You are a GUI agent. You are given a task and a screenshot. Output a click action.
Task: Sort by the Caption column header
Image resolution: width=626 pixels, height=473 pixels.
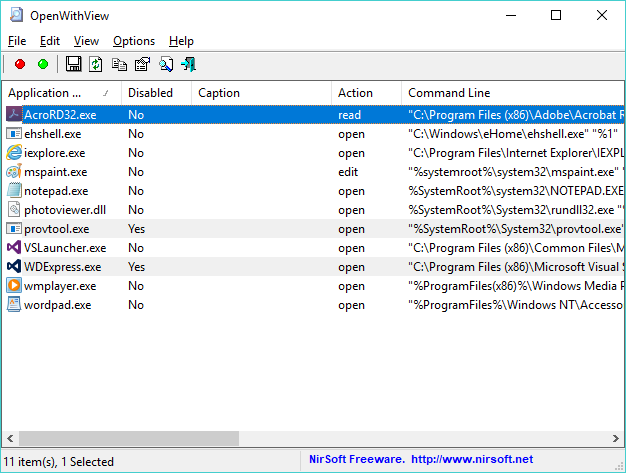(261, 93)
